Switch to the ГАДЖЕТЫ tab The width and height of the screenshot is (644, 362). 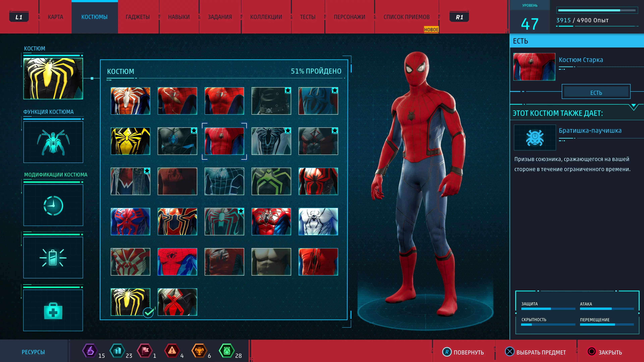coord(138,17)
